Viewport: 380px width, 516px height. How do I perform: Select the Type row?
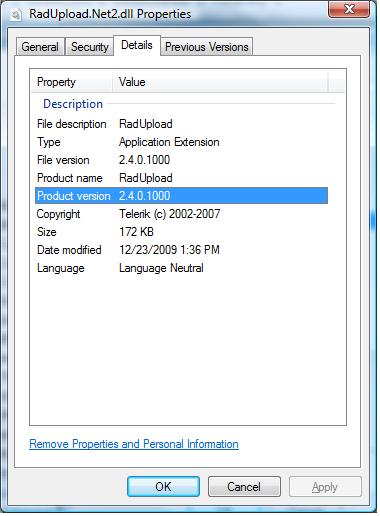[x=181, y=142]
